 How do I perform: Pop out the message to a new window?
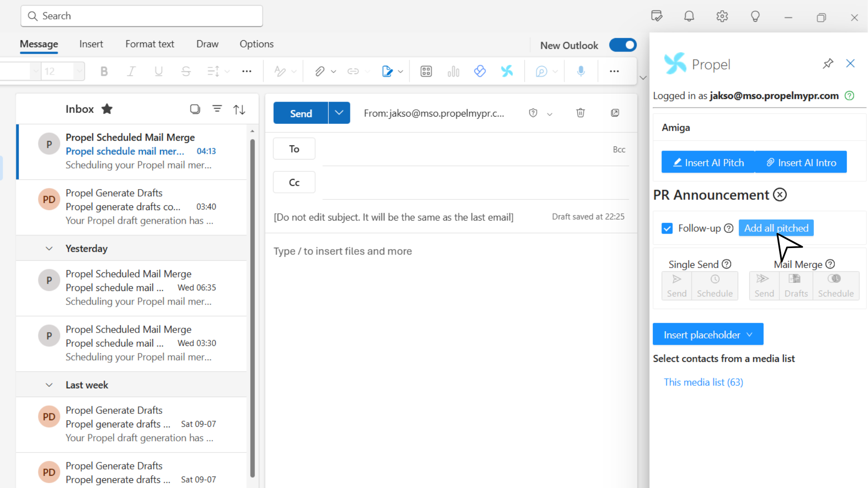point(615,113)
